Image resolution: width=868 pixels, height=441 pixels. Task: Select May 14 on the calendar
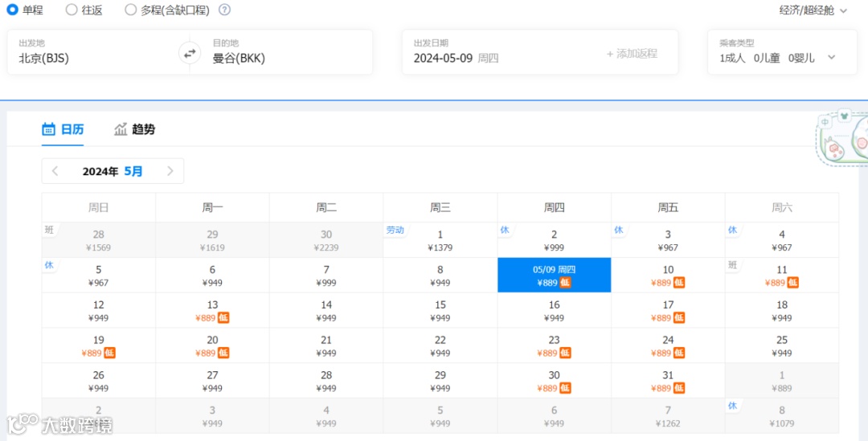pyautogui.click(x=326, y=310)
